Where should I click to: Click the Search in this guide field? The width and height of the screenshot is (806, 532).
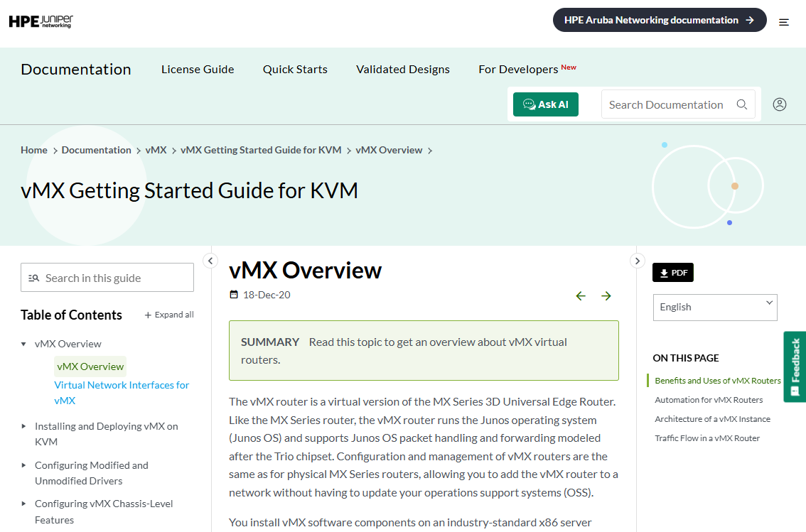[107, 278]
